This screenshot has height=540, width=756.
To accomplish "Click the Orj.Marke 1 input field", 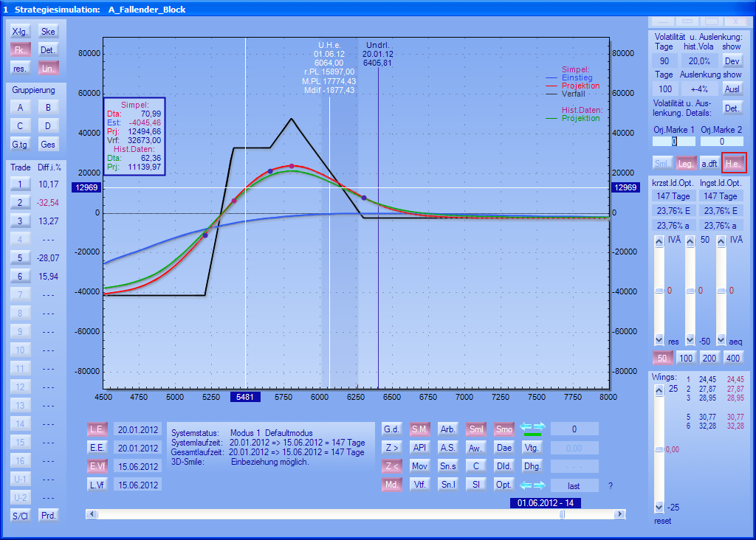I will click(x=673, y=142).
